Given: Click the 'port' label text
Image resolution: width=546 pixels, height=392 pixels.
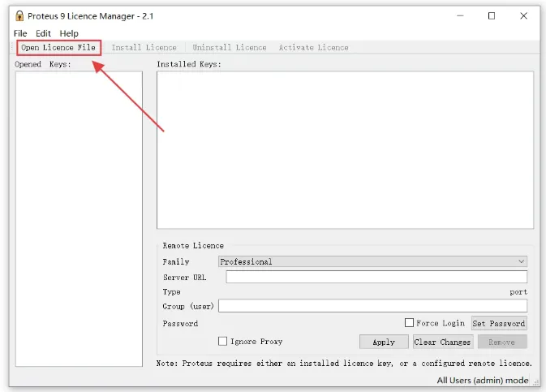Looking at the screenshot, I should (518, 292).
